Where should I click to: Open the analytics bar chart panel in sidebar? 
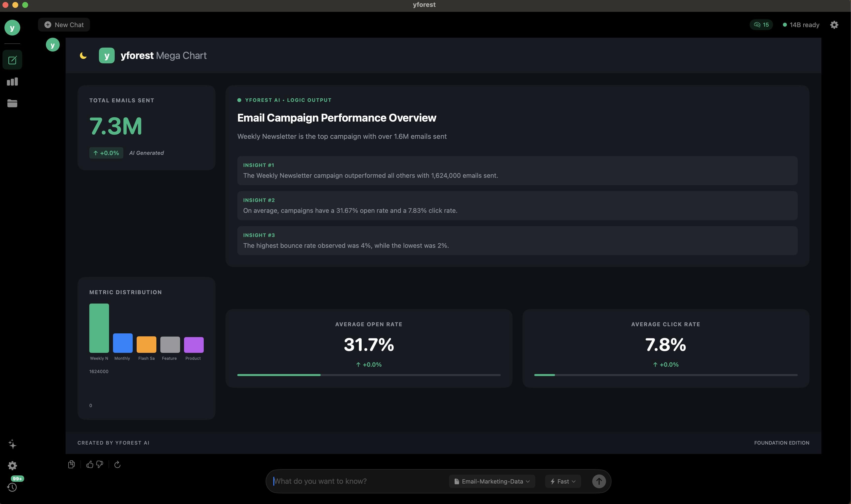(x=12, y=81)
